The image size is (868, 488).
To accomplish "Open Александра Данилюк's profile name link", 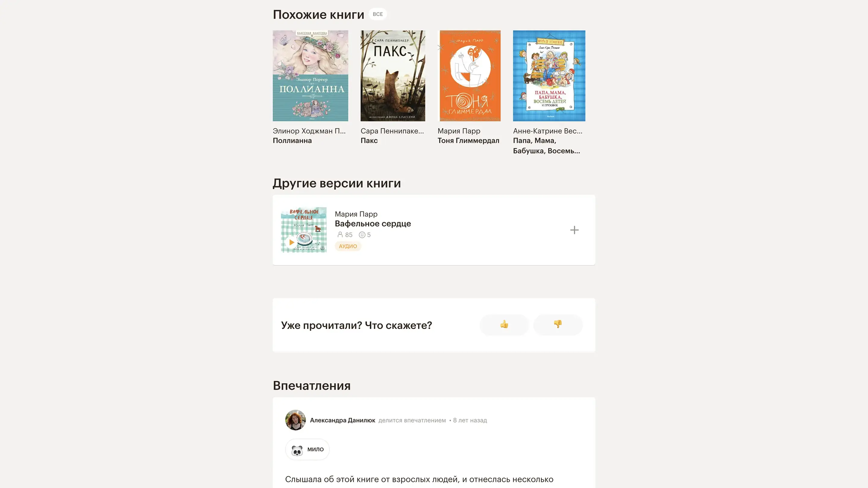I will point(342,420).
